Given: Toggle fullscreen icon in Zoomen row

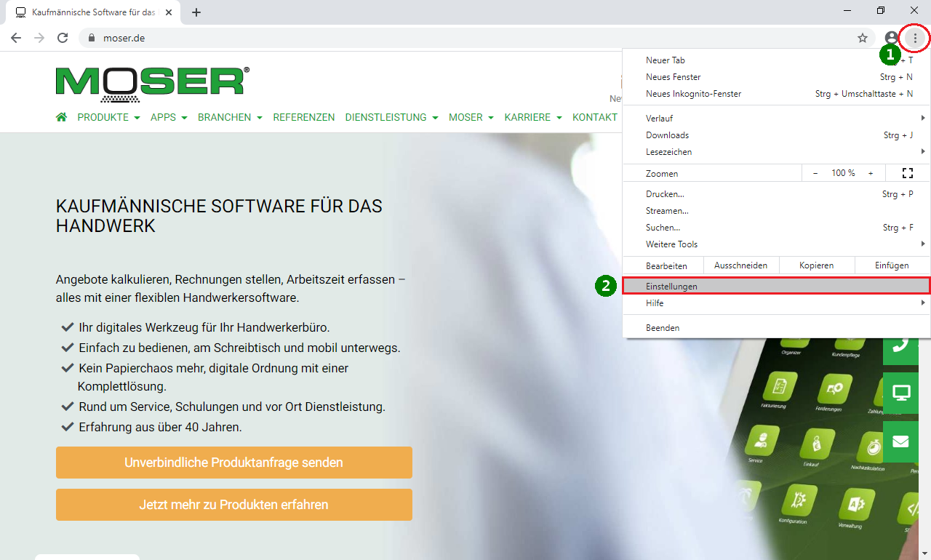Looking at the screenshot, I should coord(907,173).
